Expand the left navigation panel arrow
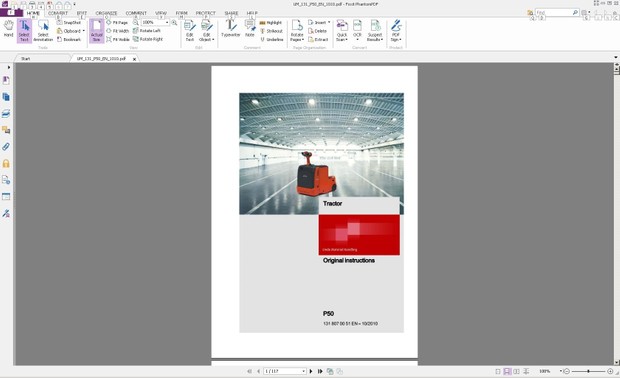The height and width of the screenshot is (378, 620). click(x=9, y=67)
